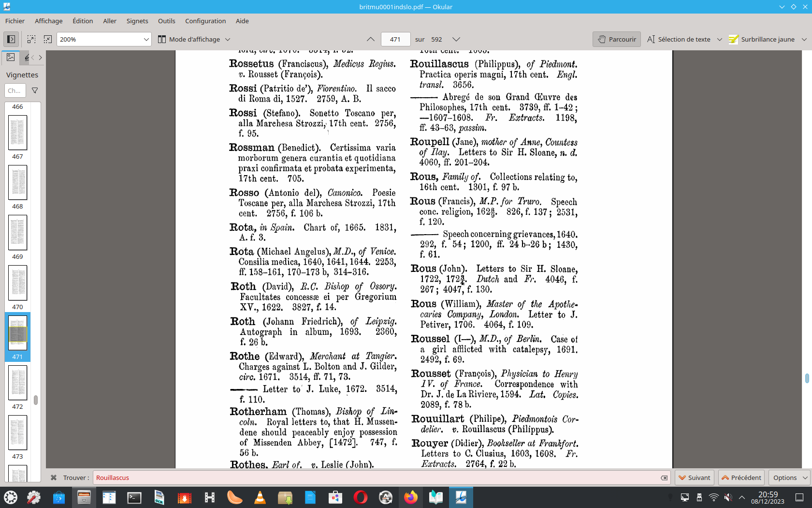Close the find bar
The height and width of the screenshot is (508, 812).
pos(54,478)
